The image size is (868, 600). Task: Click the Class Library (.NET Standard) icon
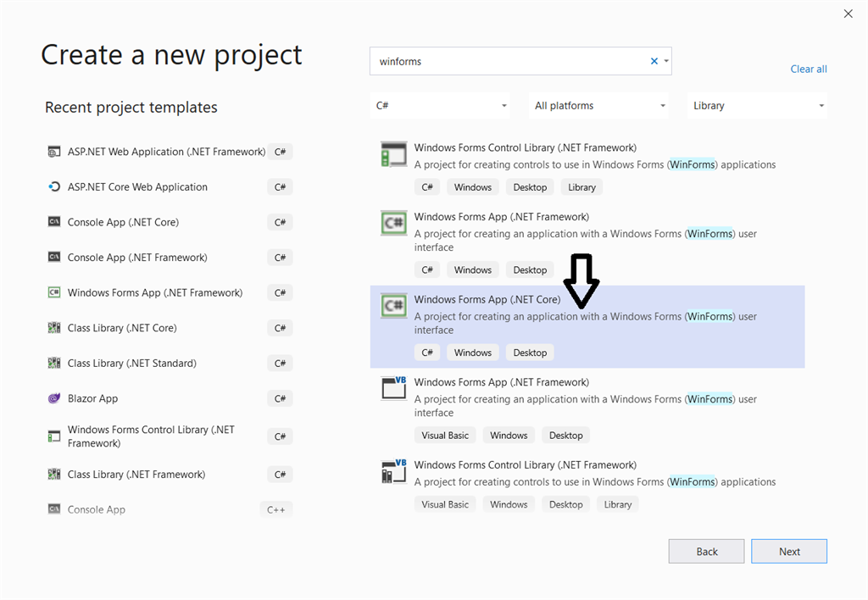[54, 364]
